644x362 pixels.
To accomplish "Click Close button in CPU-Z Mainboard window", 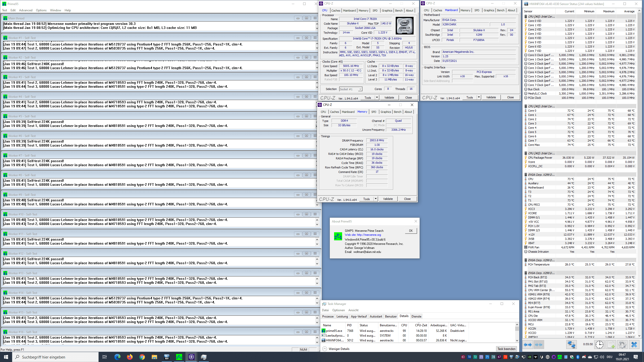I will 510,97.
